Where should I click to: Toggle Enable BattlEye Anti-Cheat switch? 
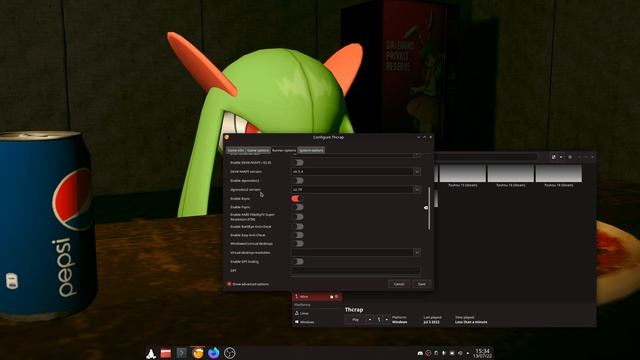[x=298, y=226]
